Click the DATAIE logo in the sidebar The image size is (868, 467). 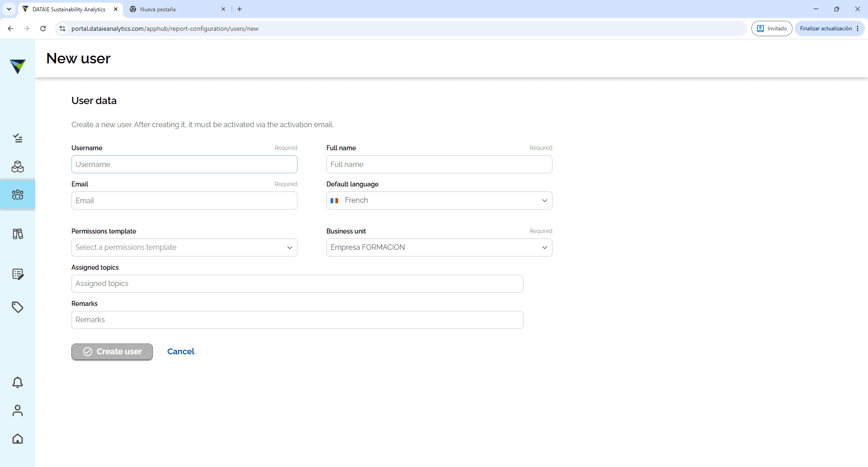[18, 66]
